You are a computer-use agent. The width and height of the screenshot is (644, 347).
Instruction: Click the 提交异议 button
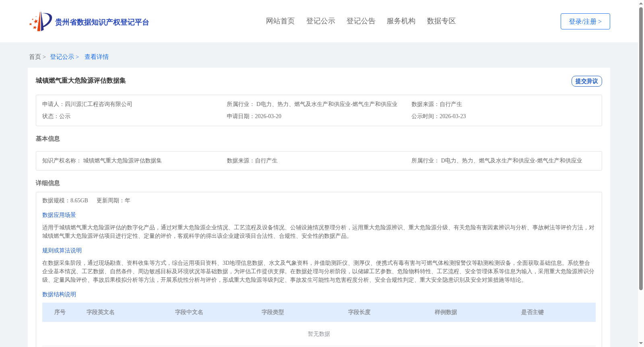(x=586, y=81)
